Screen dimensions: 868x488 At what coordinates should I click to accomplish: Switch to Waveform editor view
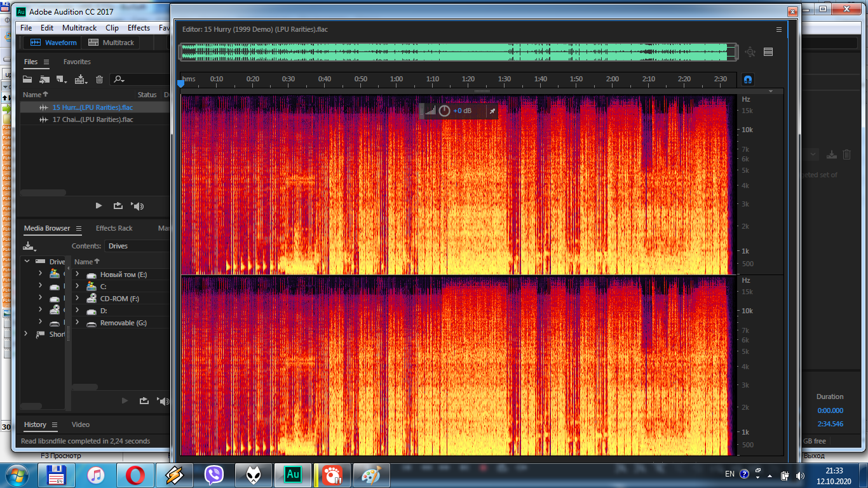pos(54,43)
